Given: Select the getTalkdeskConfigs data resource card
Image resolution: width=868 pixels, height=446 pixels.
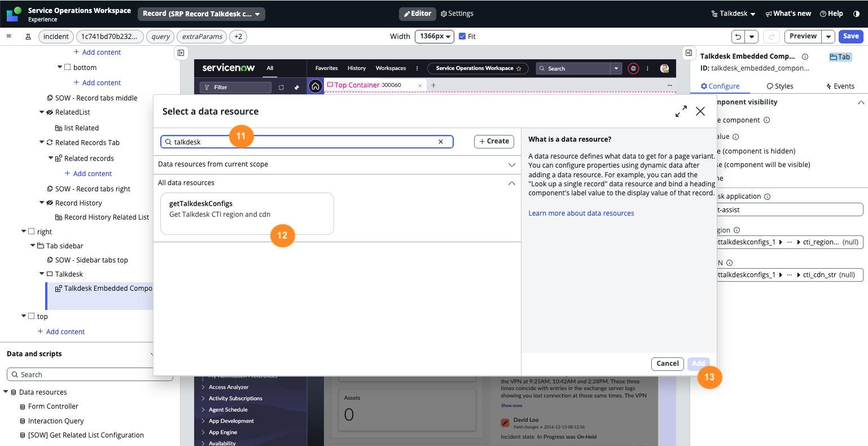Looking at the screenshot, I should tap(247, 213).
